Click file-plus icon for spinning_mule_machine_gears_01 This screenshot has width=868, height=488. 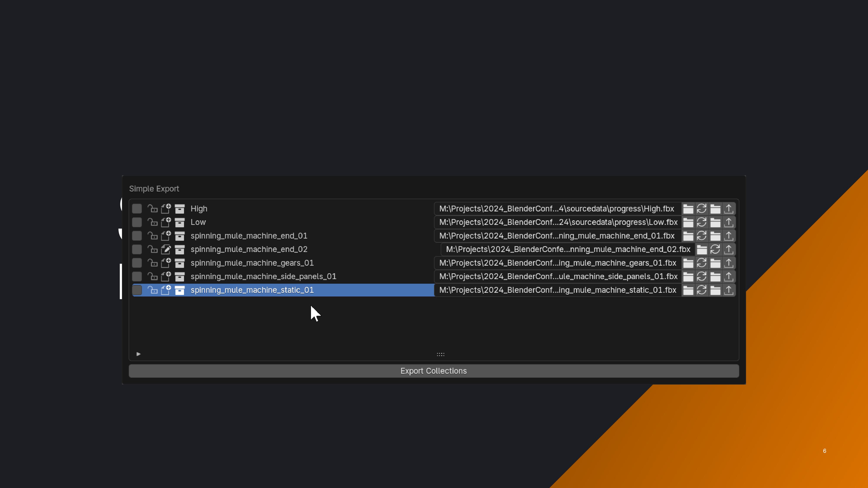(166, 263)
